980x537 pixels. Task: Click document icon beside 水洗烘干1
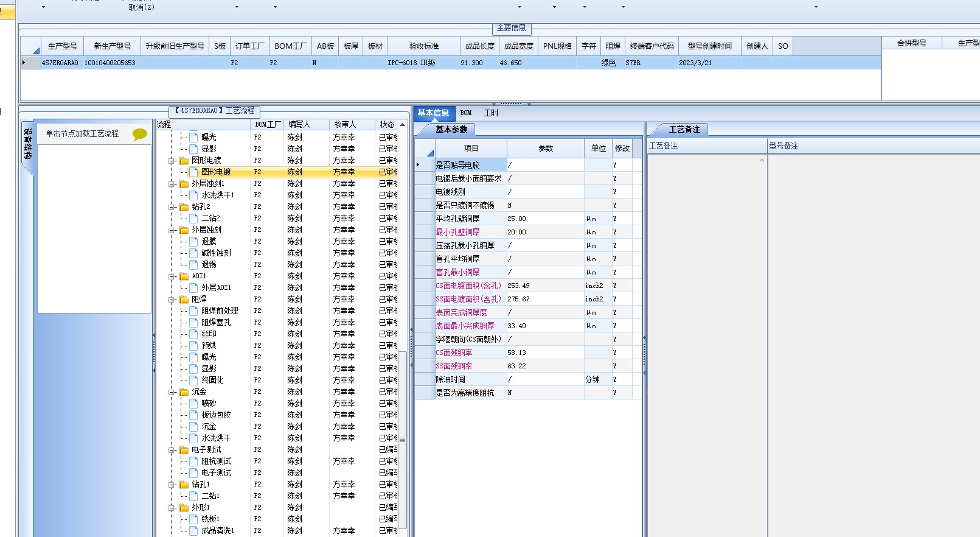193,195
